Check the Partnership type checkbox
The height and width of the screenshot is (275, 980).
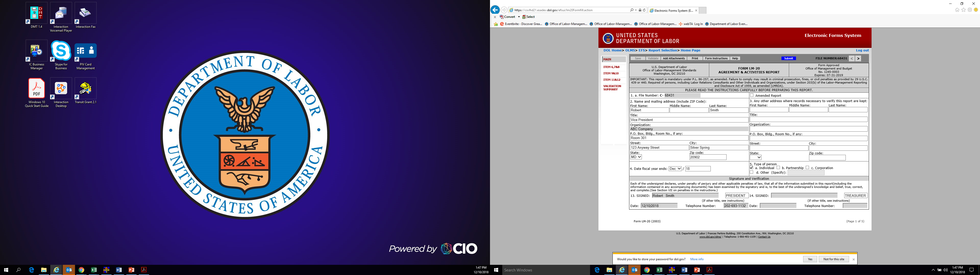coord(778,168)
